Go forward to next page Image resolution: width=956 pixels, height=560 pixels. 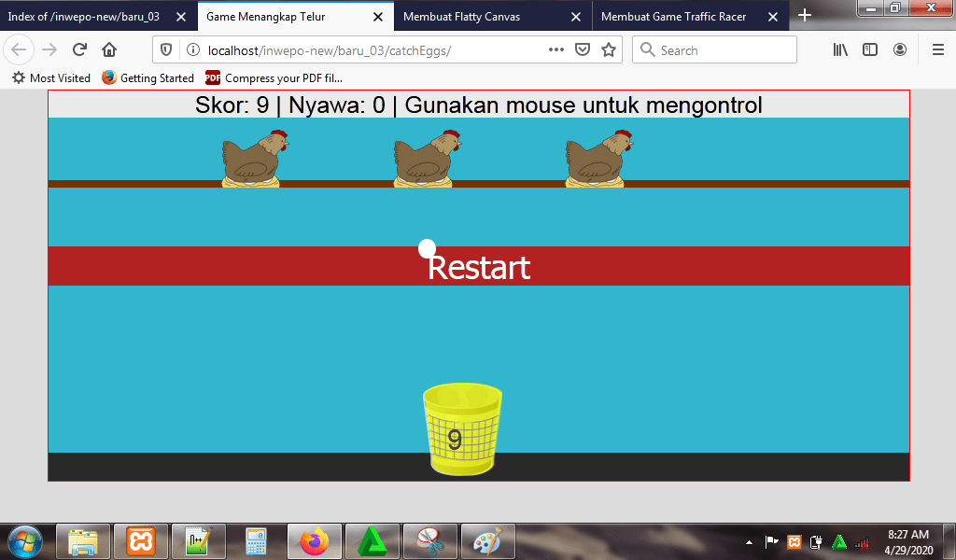coord(49,49)
